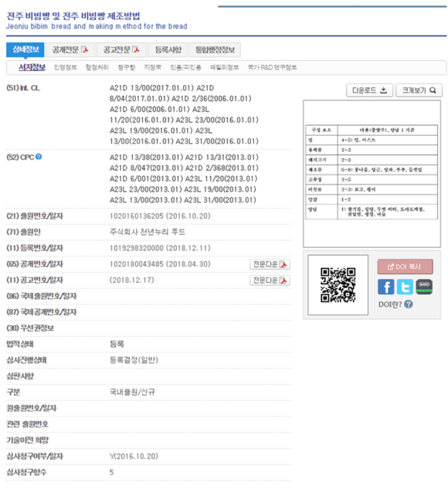The width and height of the screenshot is (448, 496).
Task: Click the download arrow icon in 다운로드
Action: (x=383, y=90)
